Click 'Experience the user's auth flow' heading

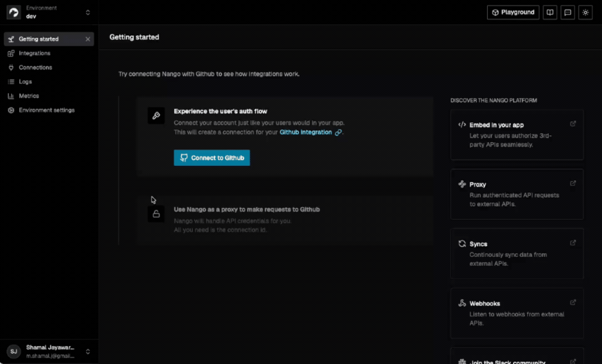pos(220,111)
